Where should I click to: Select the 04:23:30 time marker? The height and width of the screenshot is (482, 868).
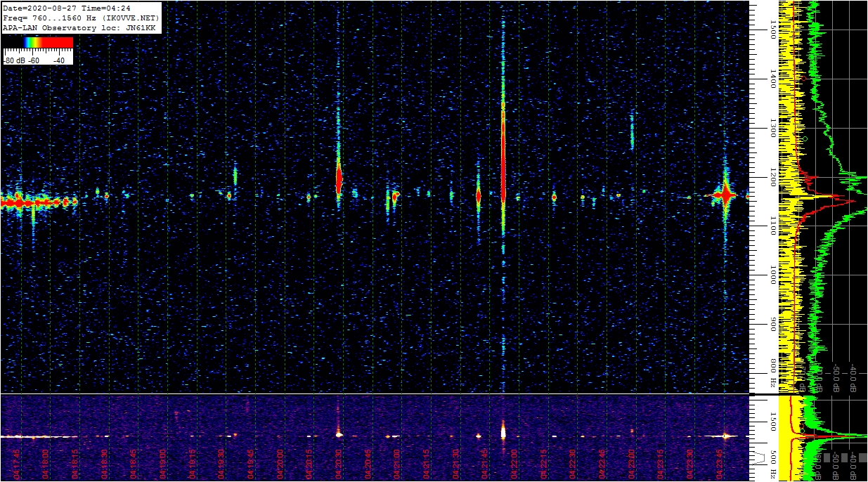click(689, 464)
